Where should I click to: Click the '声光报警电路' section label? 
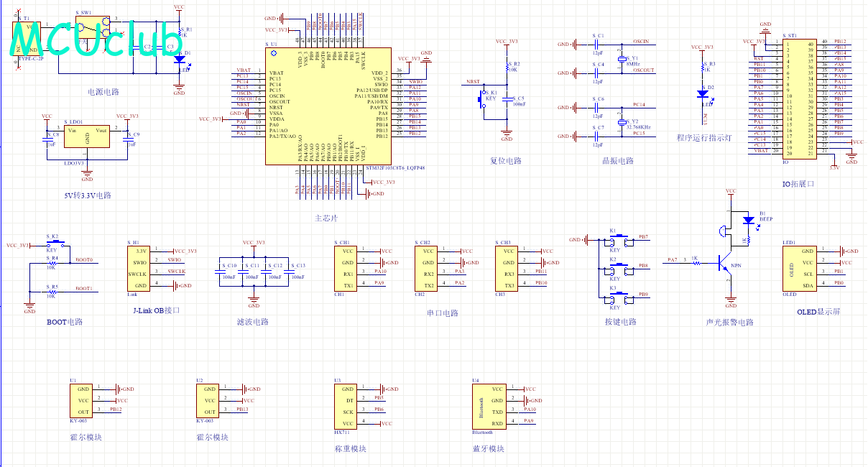tap(730, 322)
